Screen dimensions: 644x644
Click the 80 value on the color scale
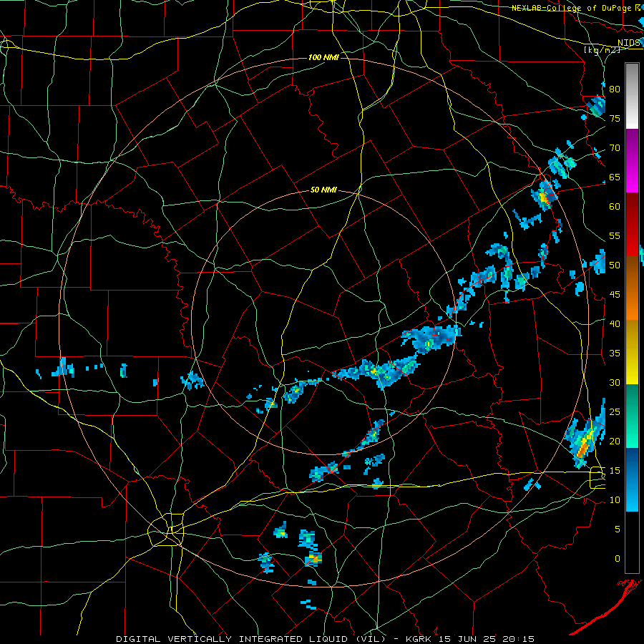click(615, 89)
